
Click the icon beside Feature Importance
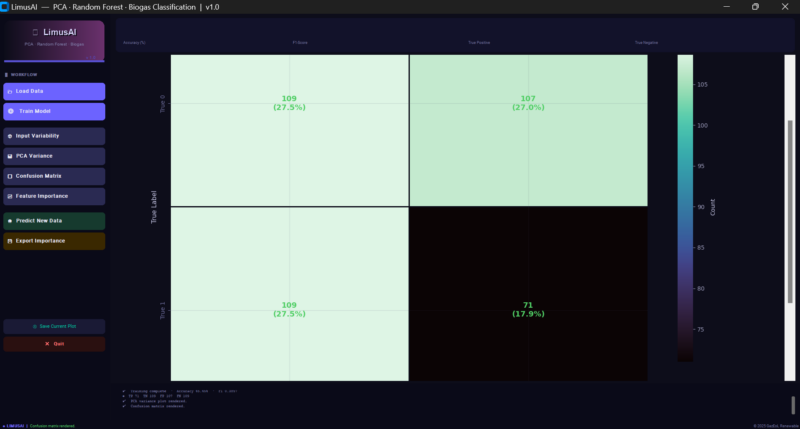coord(10,196)
